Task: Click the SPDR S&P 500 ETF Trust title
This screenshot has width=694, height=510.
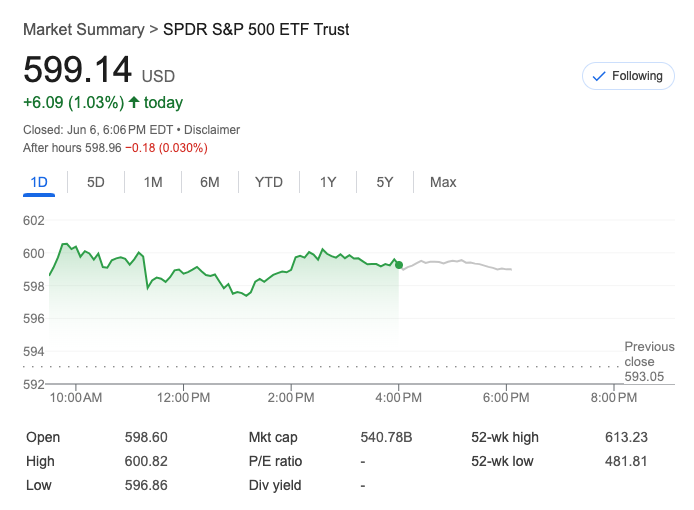Action: 256,29
